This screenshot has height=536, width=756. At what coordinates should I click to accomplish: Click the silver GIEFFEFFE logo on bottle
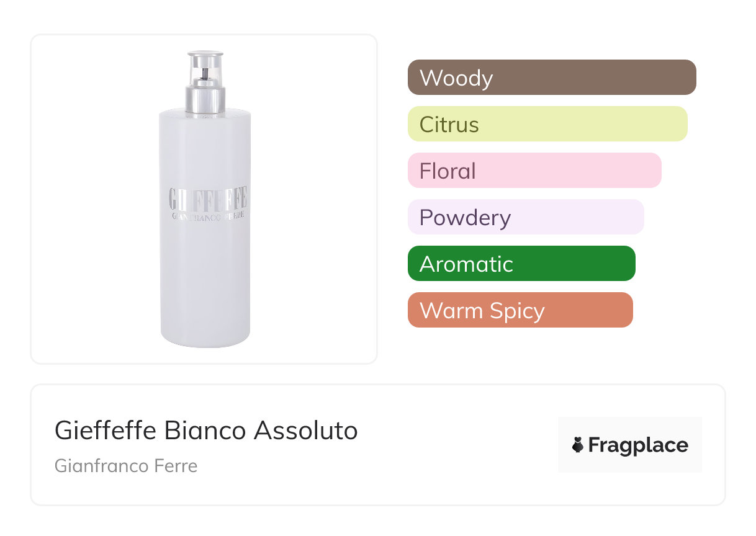pos(208,199)
